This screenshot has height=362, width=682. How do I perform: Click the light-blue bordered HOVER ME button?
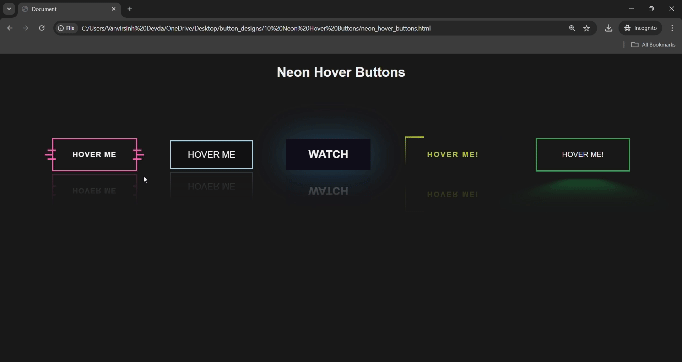click(x=211, y=154)
